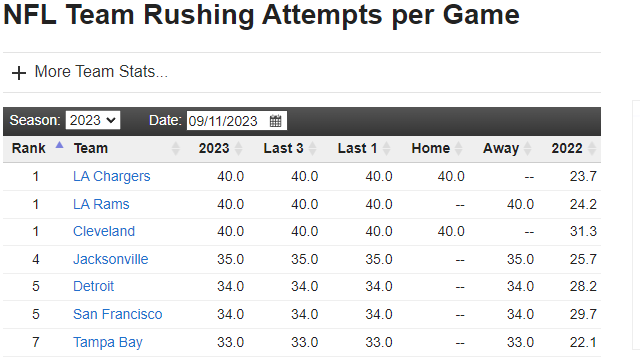Open the Cleveland team link
Screen dimensions: 640x360
(x=104, y=231)
